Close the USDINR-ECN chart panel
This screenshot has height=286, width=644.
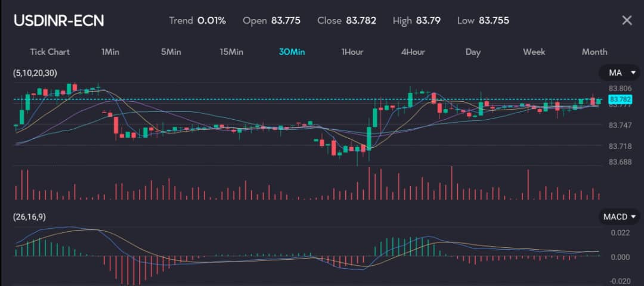[627, 21]
